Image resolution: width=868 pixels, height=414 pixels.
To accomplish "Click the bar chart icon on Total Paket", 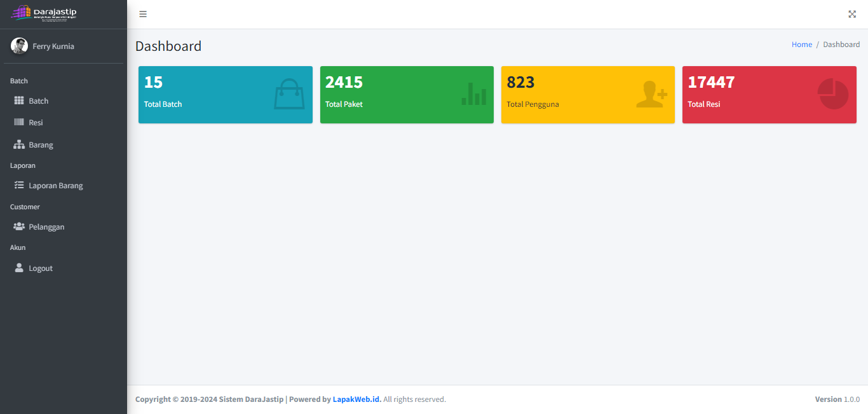I will [x=473, y=94].
